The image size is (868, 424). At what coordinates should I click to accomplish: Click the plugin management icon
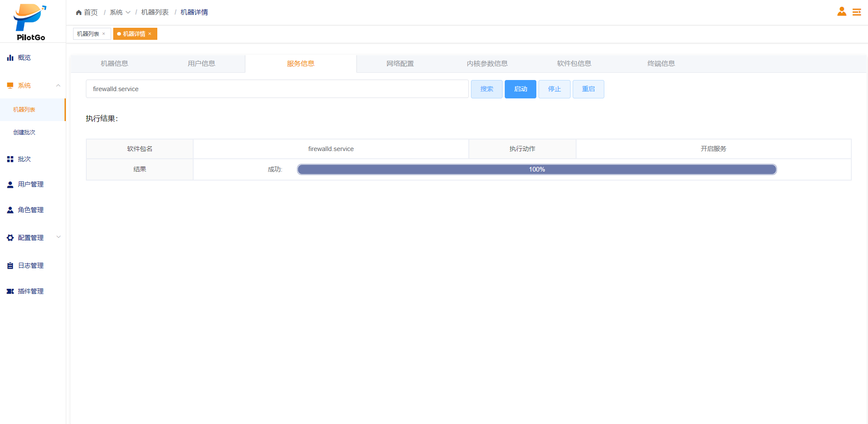[x=10, y=291]
